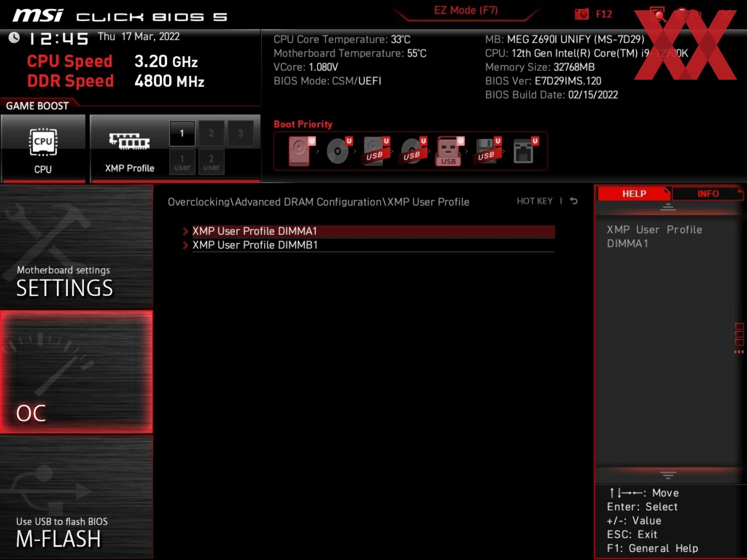Enable XMP profile 2
Viewport: 747px width, 560px height.
pos(211,133)
